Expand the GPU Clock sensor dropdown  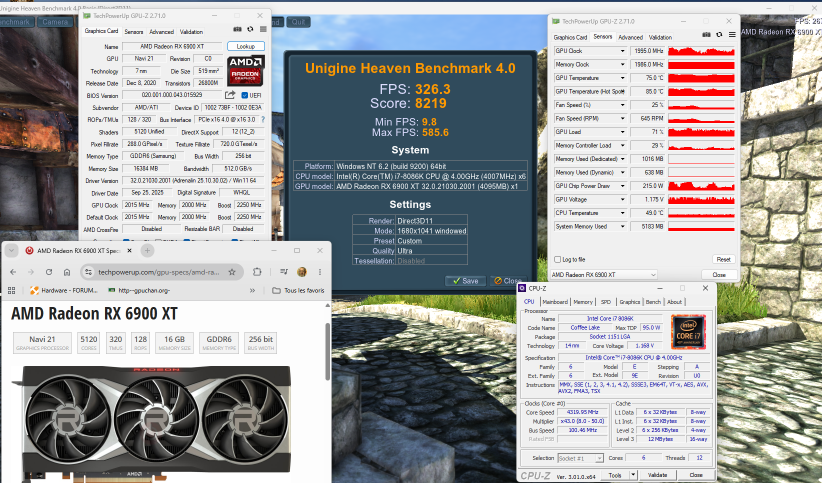tap(622, 51)
